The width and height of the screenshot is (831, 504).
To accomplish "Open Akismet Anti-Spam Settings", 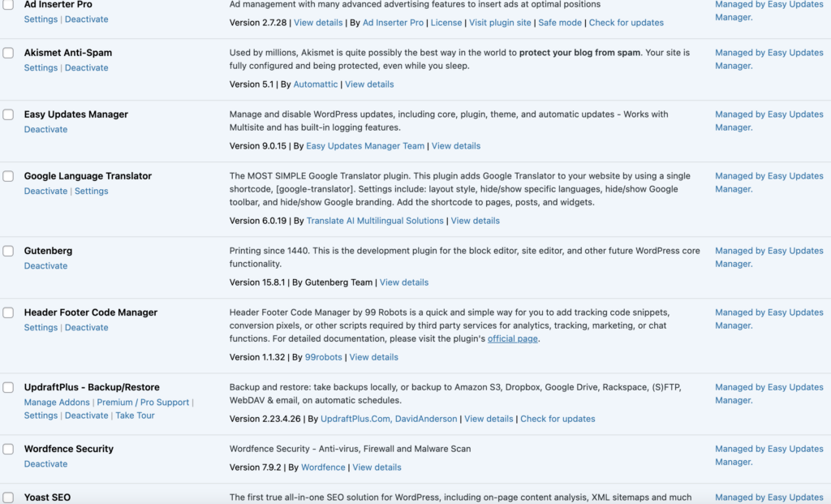I will [x=41, y=68].
